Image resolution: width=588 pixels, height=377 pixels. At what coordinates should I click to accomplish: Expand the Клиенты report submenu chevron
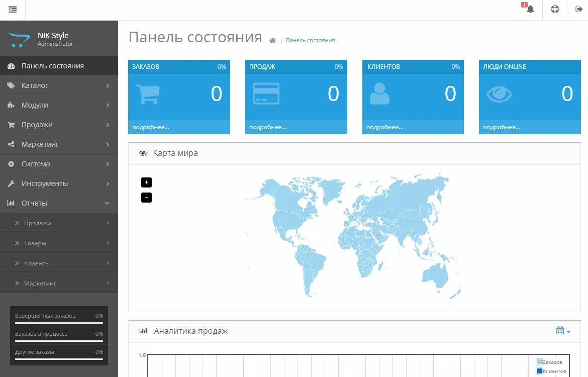(108, 263)
